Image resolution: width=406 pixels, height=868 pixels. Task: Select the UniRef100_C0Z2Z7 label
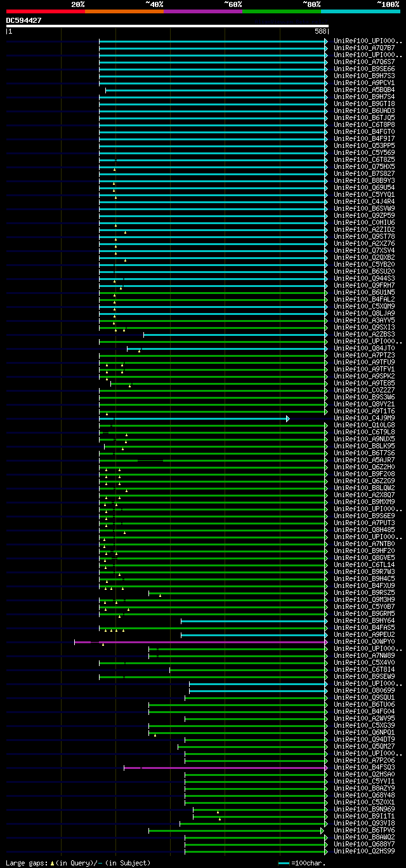coord(364,390)
